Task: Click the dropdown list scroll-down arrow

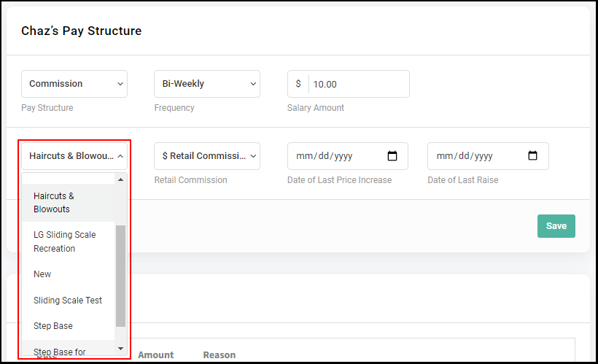Action: click(x=120, y=349)
